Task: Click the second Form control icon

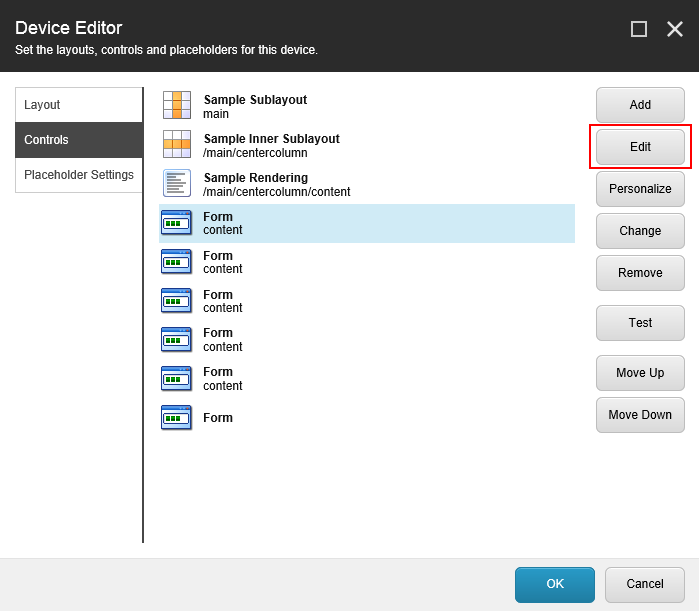Action: pos(177,262)
